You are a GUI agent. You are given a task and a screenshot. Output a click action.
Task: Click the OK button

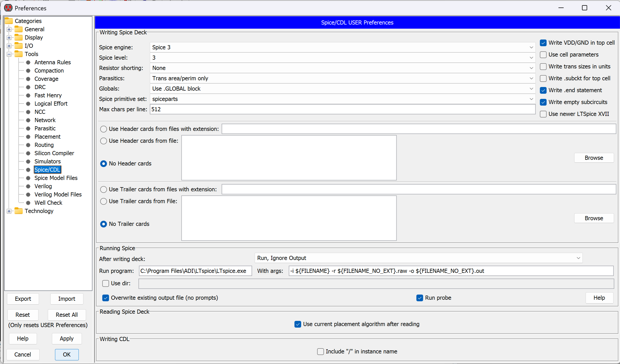tap(67, 354)
